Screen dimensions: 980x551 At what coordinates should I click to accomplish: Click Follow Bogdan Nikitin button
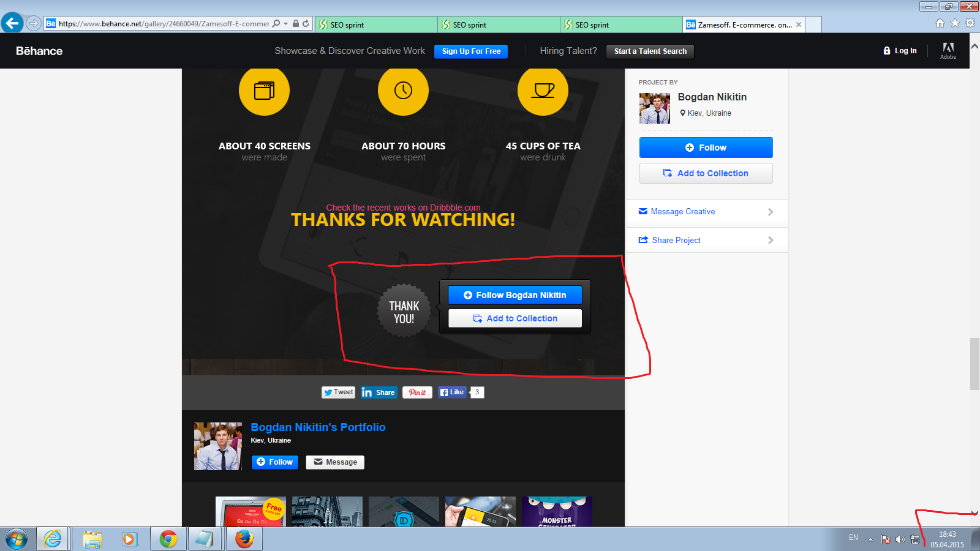(515, 295)
